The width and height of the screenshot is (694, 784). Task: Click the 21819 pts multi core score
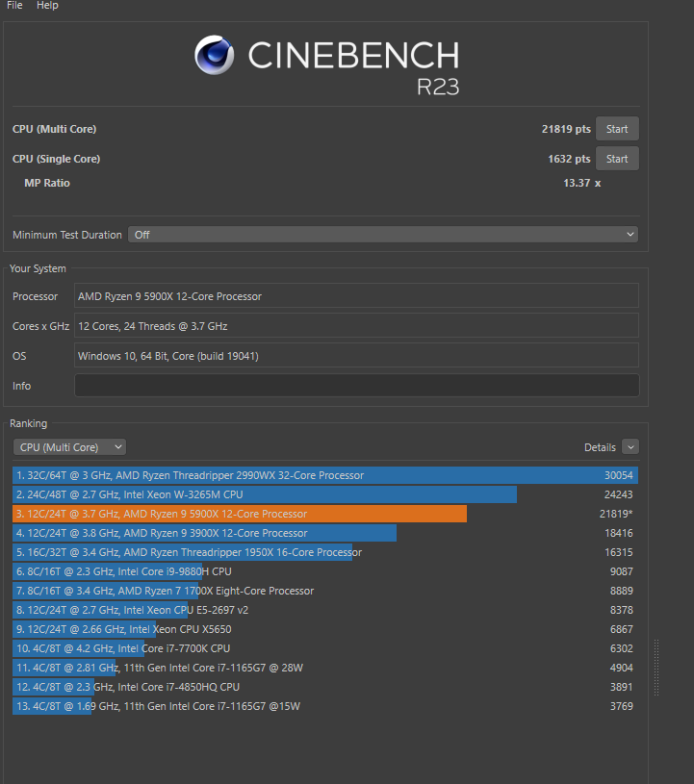[x=566, y=129]
